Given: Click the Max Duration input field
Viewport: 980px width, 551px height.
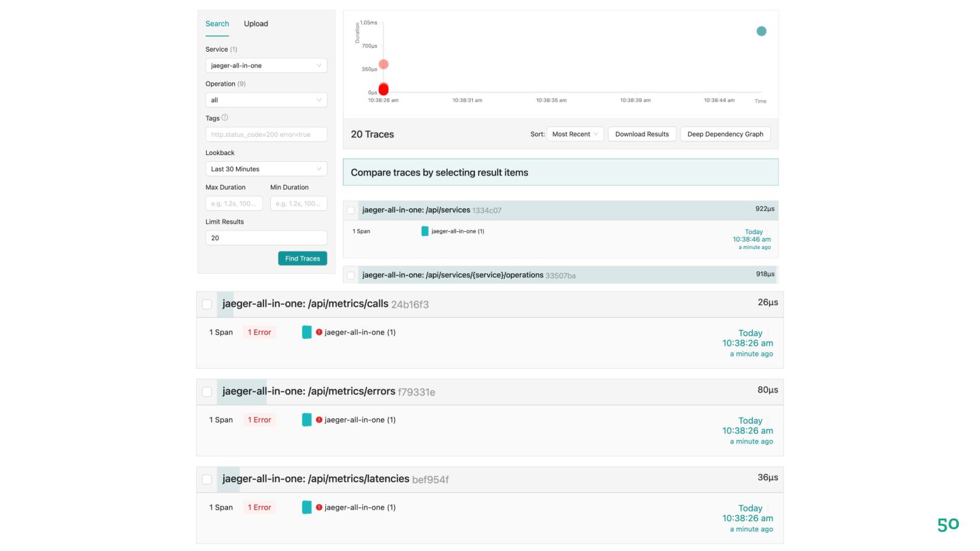Looking at the screenshot, I should click(234, 203).
